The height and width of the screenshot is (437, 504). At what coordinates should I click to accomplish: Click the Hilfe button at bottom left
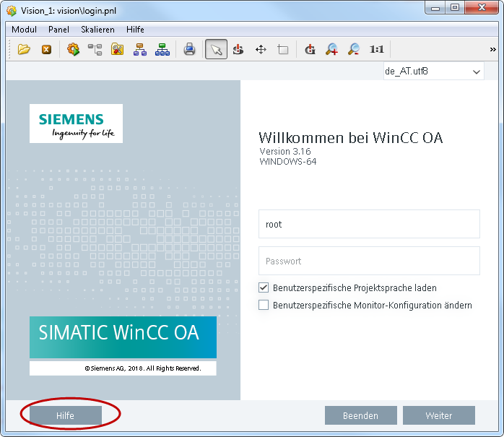click(65, 415)
